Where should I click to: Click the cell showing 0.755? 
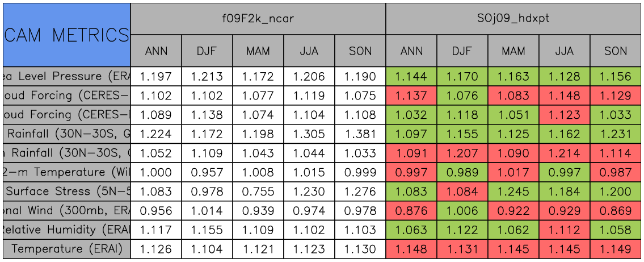click(258, 192)
